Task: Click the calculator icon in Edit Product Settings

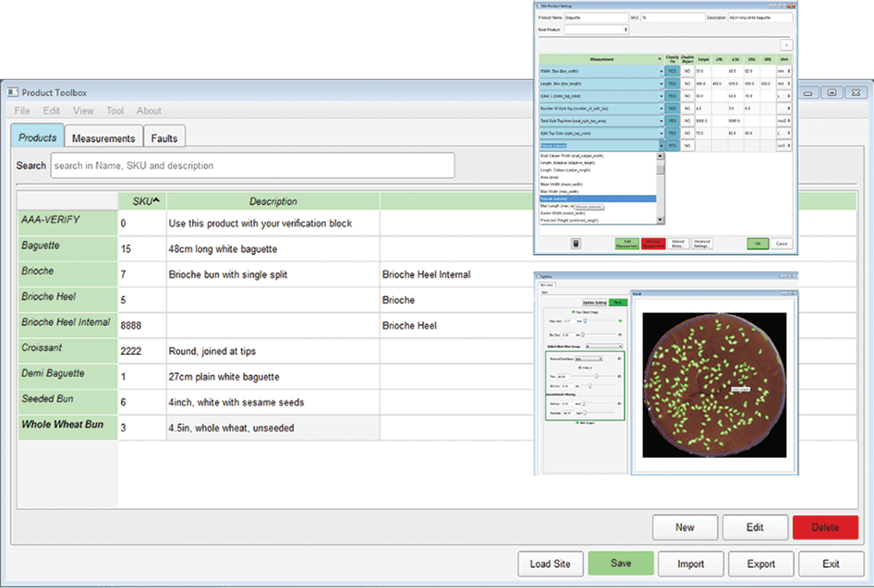Action: [575, 244]
